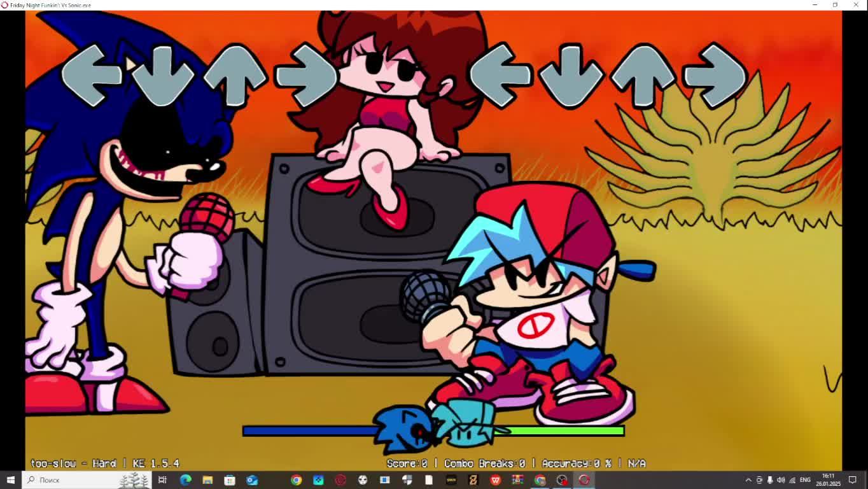The height and width of the screenshot is (489, 868).
Task: Click the too-slow - Hard song label
Action: pyautogui.click(x=73, y=464)
